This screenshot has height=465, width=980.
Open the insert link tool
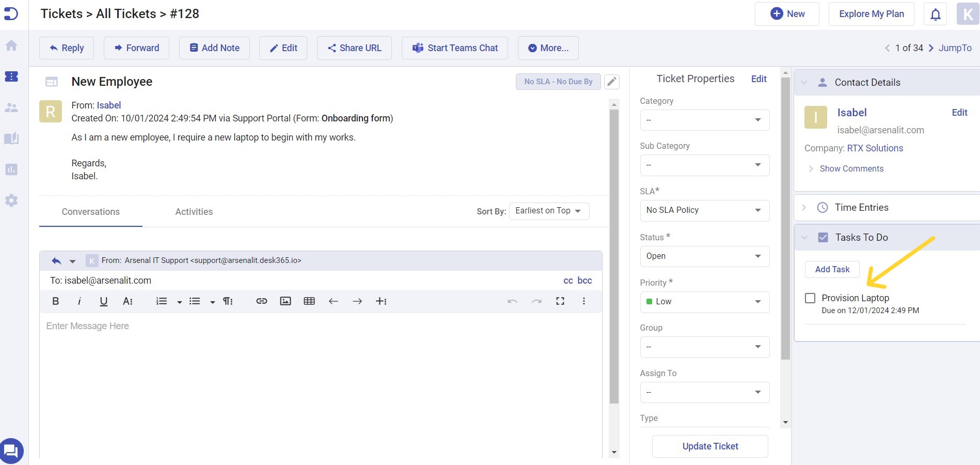pos(261,301)
